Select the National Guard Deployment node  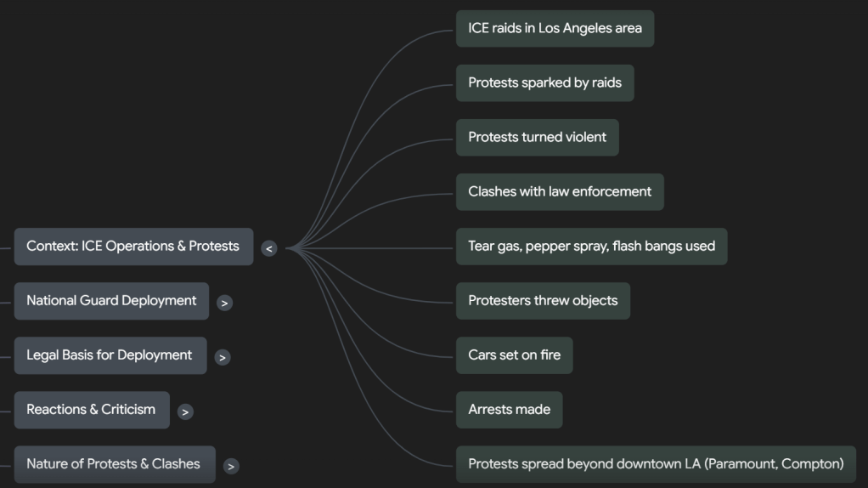(111, 301)
